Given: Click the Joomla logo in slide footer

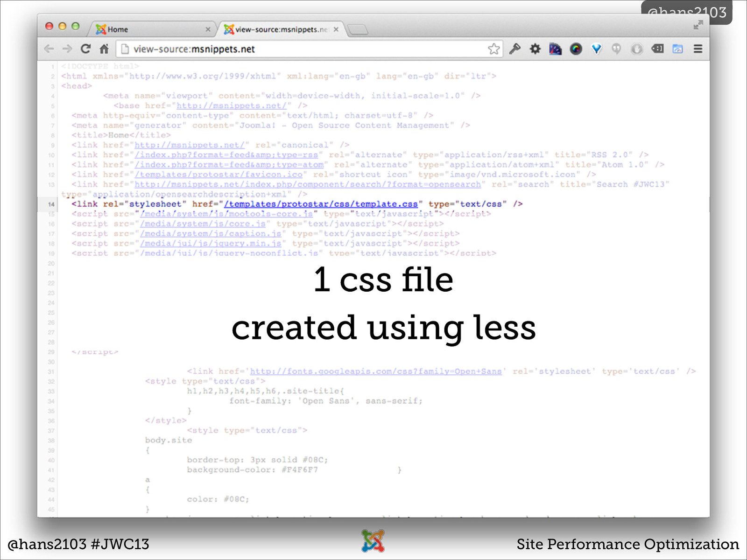Looking at the screenshot, I should pyautogui.click(x=373, y=541).
